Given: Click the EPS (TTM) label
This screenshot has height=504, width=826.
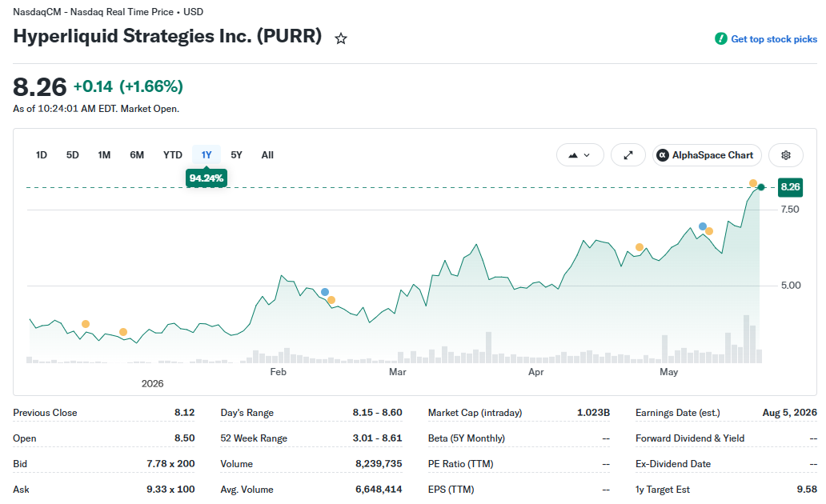Looking at the screenshot, I should pos(451,490).
